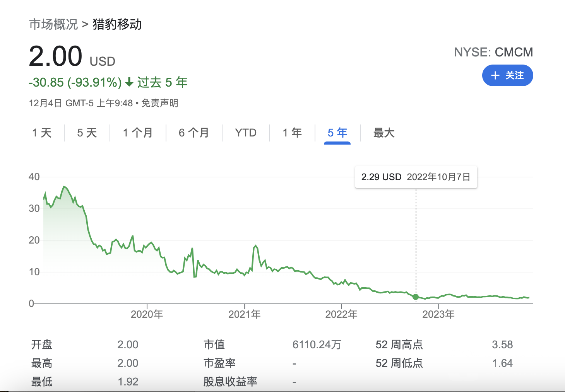The image size is (565, 392).
Task: Click the 2.00 current price value
Action: click(56, 56)
